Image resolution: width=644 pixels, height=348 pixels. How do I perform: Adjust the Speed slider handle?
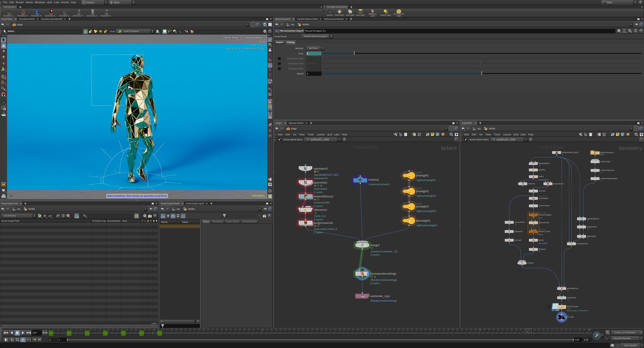coord(482,73)
